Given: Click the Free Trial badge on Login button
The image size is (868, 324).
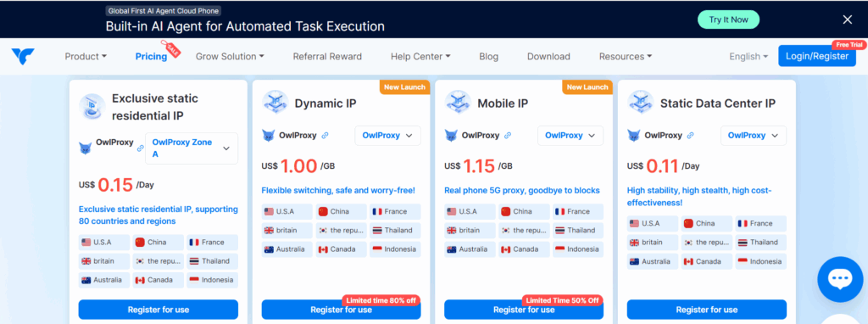Looking at the screenshot, I should [x=849, y=45].
